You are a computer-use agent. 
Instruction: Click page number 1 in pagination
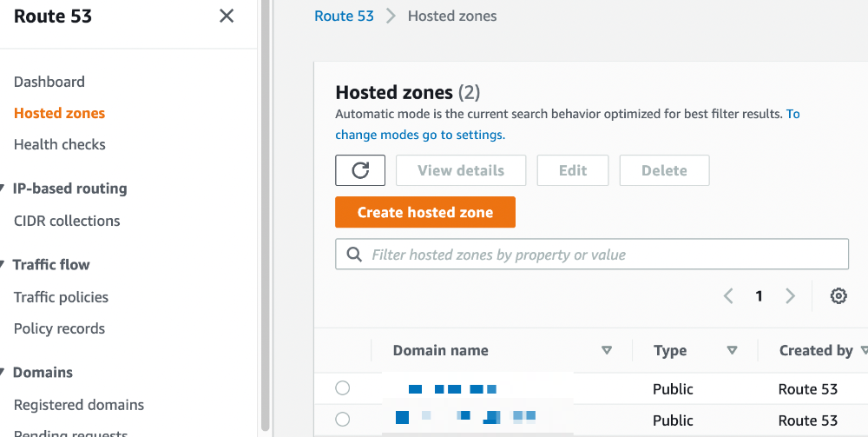759,295
